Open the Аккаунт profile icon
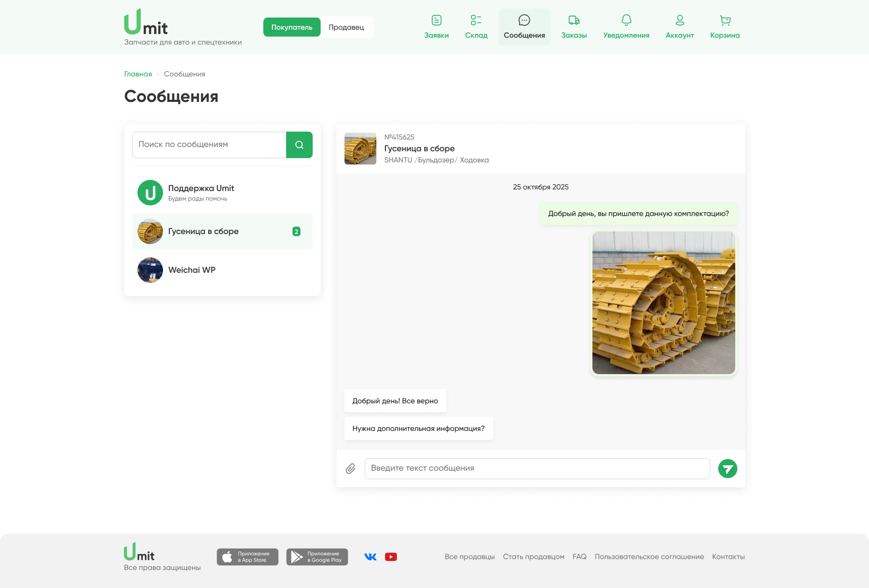Image resolution: width=869 pixels, height=588 pixels. 680,20
